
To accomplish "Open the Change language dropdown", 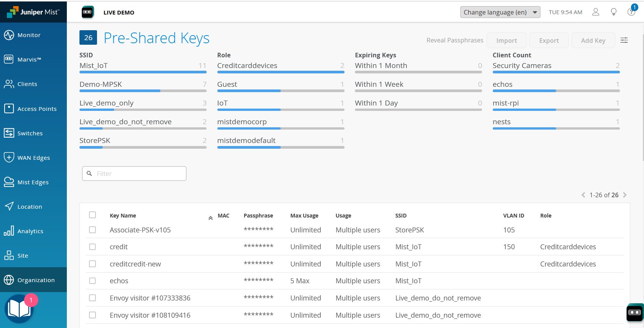I will tap(500, 12).
